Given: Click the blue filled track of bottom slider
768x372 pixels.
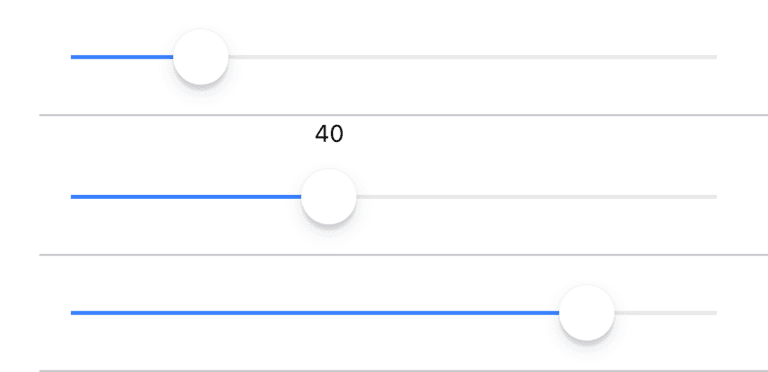Looking at the screenshot, I should 315,313.
